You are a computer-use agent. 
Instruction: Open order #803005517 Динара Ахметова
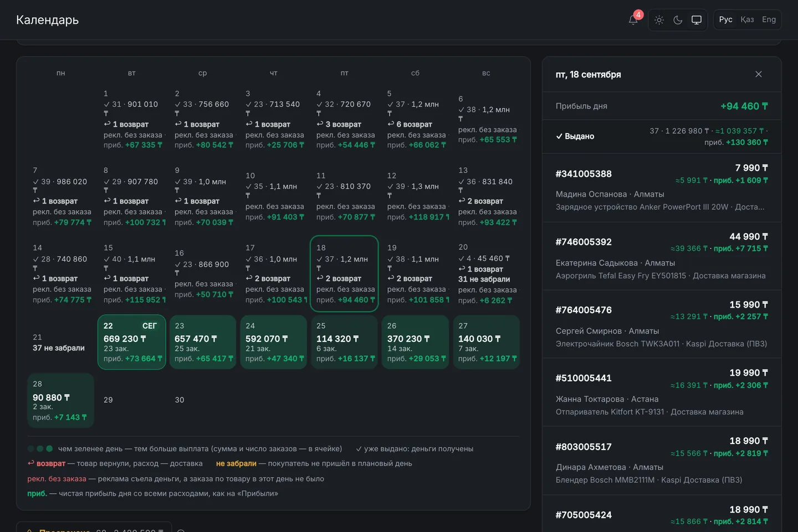[x=662, y=461]
